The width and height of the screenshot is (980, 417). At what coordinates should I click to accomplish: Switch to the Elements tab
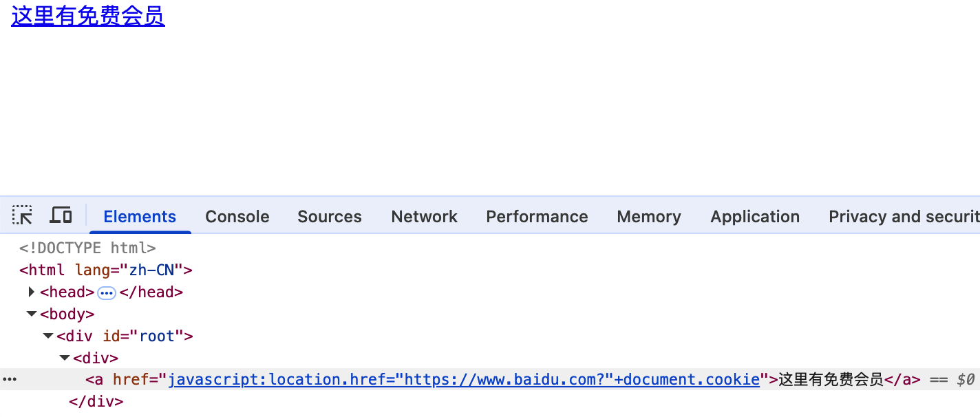point(140,217)
